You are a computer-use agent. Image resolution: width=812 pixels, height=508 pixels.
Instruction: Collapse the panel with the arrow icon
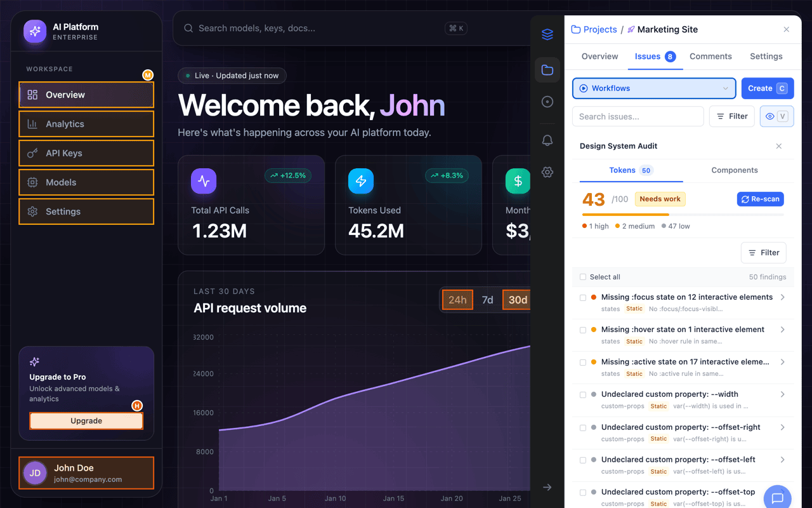tap(547, 487)
